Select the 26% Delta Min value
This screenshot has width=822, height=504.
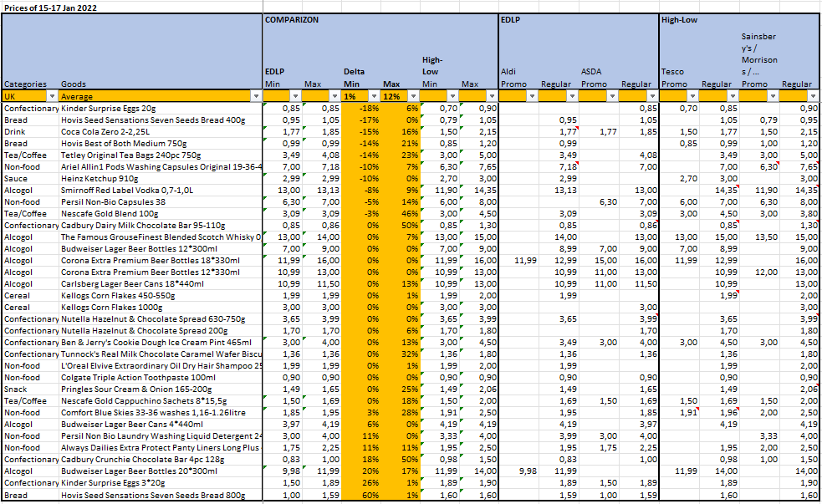click(370, 483)
